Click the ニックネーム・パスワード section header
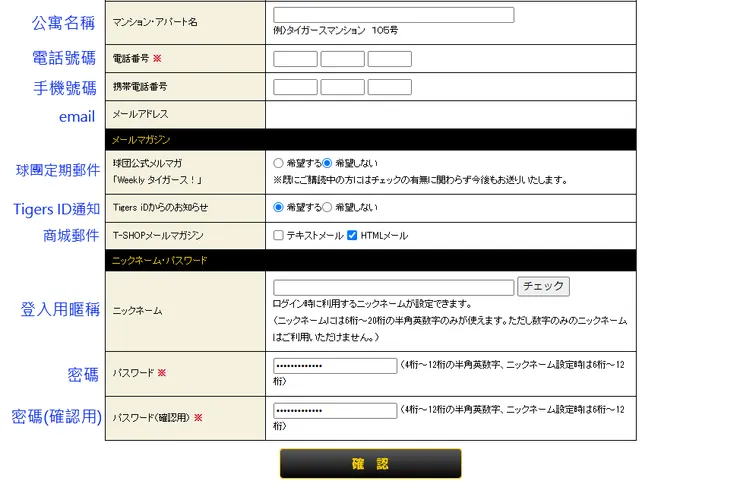The width and height of the screenshot is (740, 491). (x=370, y=261)
